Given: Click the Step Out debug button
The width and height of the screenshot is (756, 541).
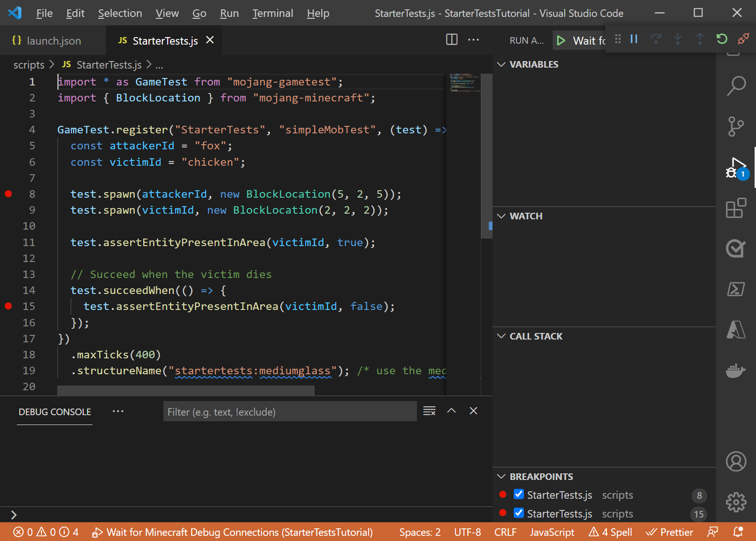Looking at the screenshot, I should [x=700, y=39].
